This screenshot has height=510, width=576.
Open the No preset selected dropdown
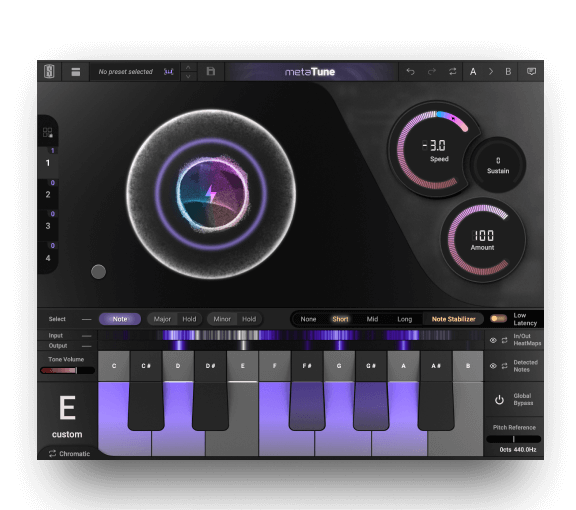pos(126,72)
